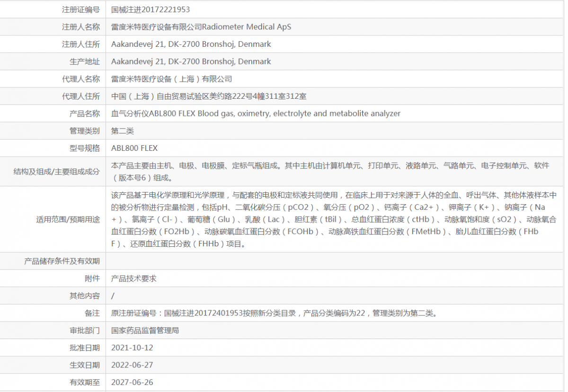
Task: Select registration number 国械注进20172221953
Action: (x=151, y=9)
